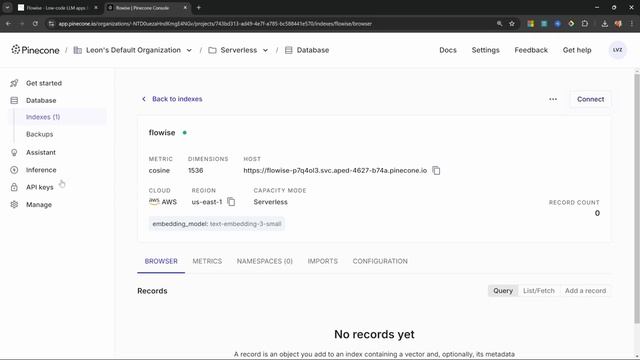Go back in browser history
Image resolution: width=640 pixels, height=360 pixels.
[x=8, y=24]
